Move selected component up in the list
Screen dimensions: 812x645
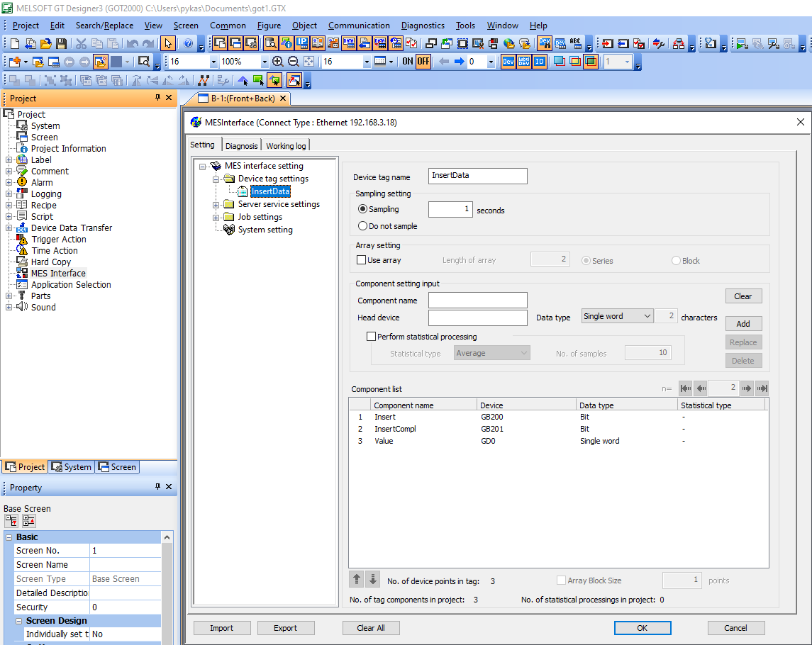point(357,579)
